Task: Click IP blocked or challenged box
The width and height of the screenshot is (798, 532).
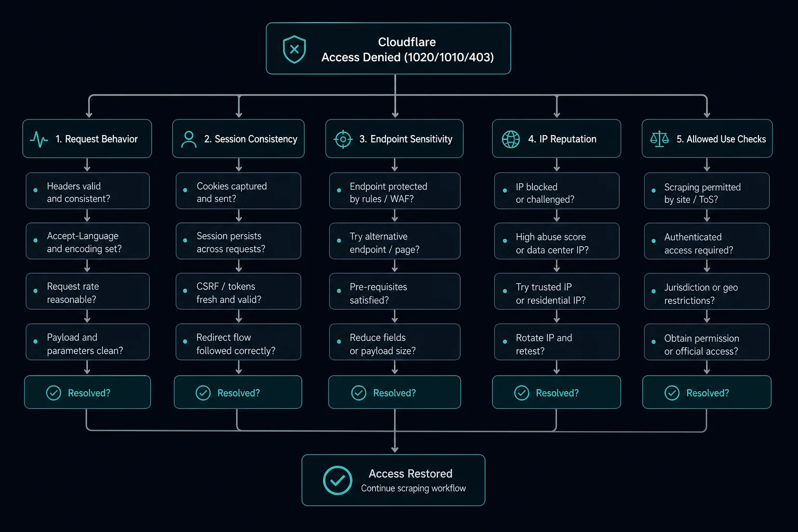Action: [x=557, y=191]
